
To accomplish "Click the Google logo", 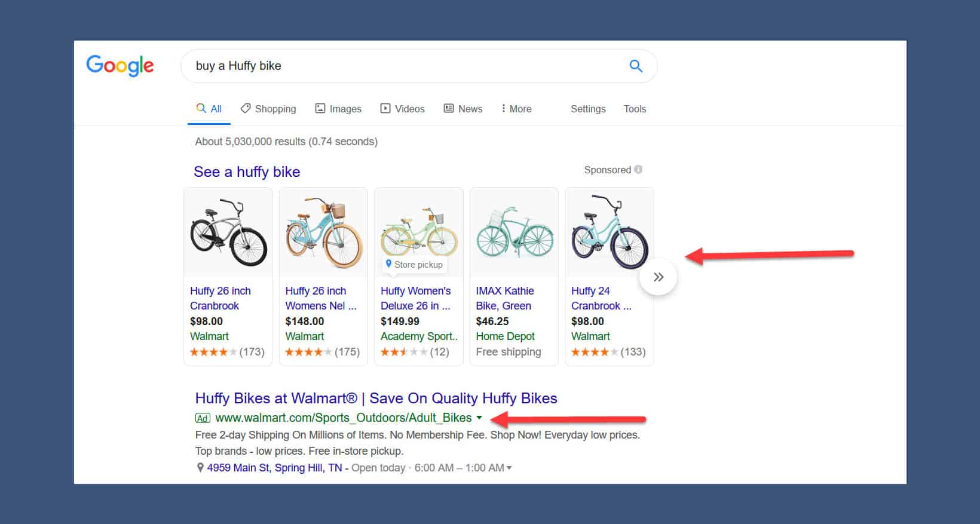I will coord(120,66).
